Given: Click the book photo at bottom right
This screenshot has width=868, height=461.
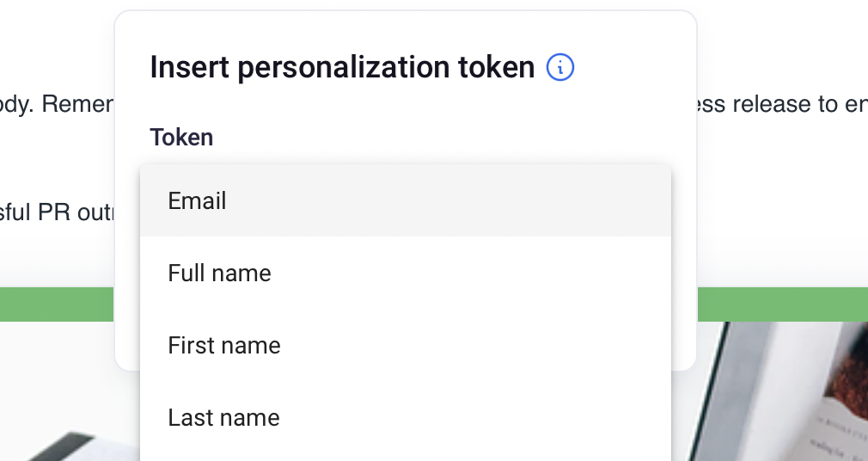Looking at the screenshot, I should click(782, 391).
